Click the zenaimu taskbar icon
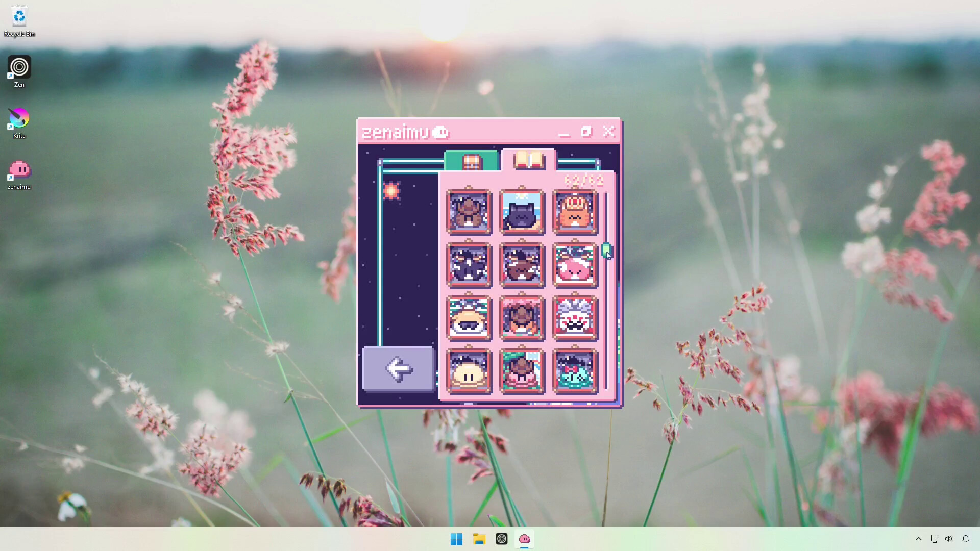 [x=524, y=539]
